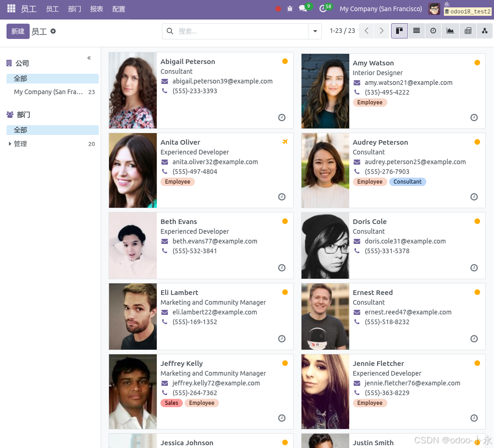This screenshot has width=494, height=448.
Task: Open Eli Lambert employee card name
Action: (x=179, y=293)
